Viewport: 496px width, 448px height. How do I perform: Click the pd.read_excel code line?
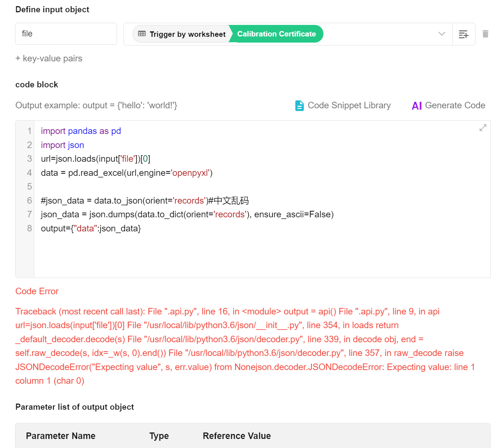tap(126, 173)
